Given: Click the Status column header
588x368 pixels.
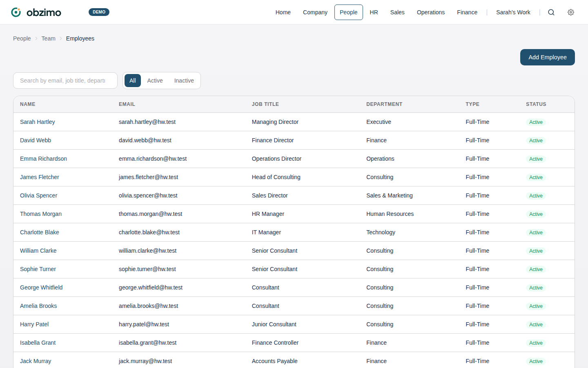Looking at the screenshot, I should tap(536, 104).
